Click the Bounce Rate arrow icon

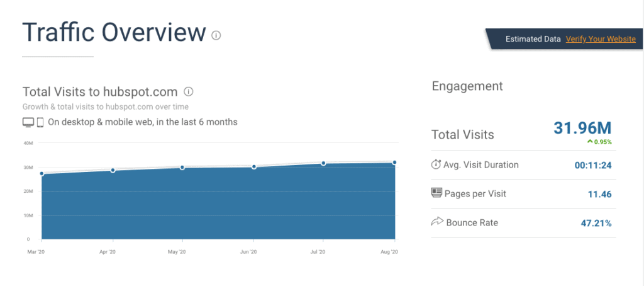[436, 222]
